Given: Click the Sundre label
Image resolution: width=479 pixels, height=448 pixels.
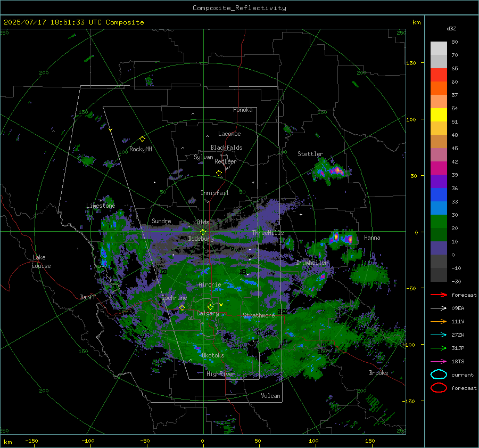Looking at the screenshot, I should pos(161,221).
